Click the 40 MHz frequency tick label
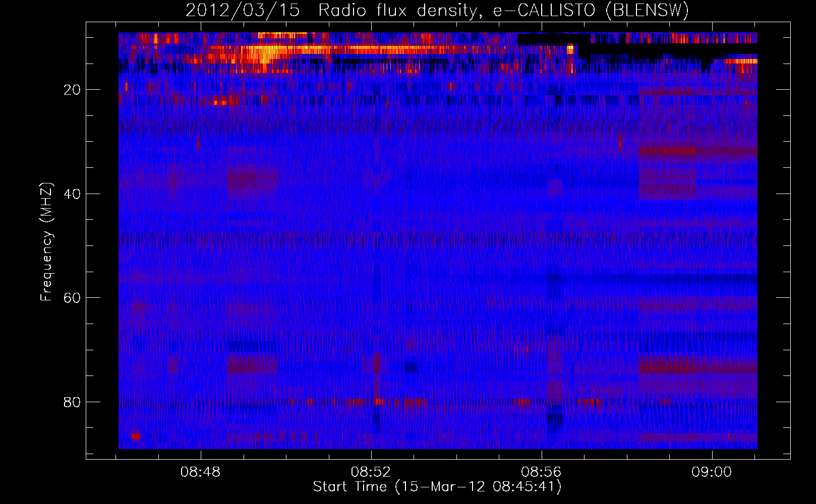 (x=72, y=194)
